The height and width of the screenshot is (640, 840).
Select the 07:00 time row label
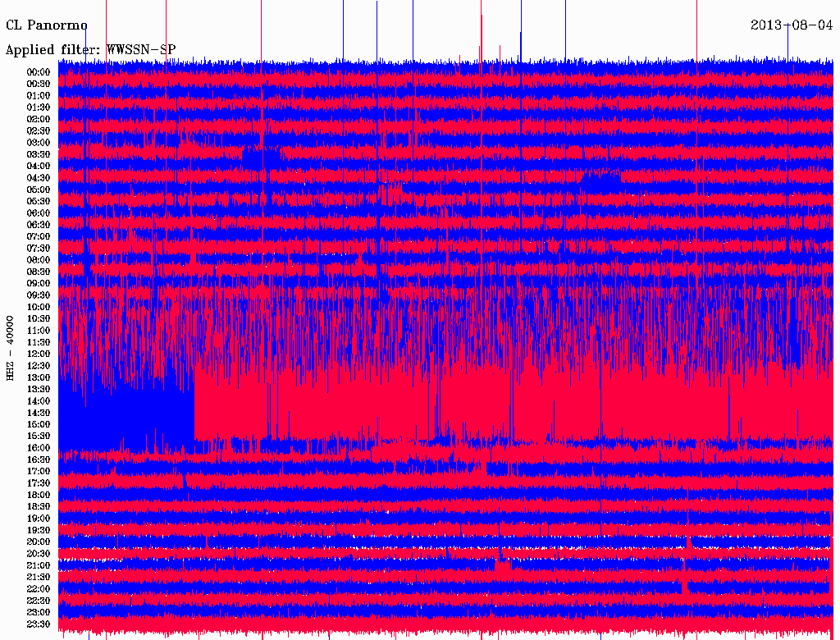39,237
